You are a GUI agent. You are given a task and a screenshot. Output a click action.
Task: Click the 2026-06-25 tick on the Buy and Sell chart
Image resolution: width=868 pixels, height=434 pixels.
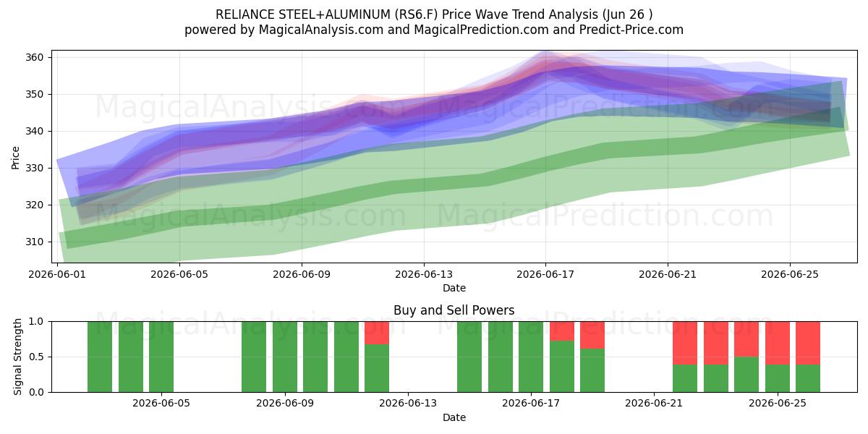(778, 404)
